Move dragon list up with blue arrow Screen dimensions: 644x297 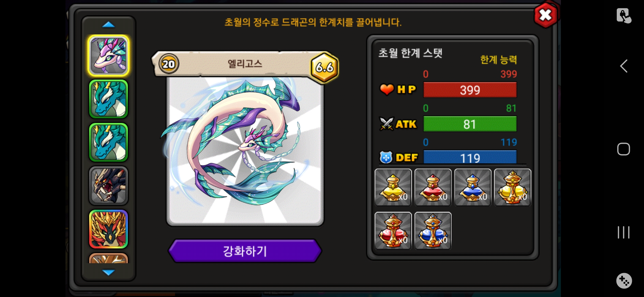click(x=108, y=25)
